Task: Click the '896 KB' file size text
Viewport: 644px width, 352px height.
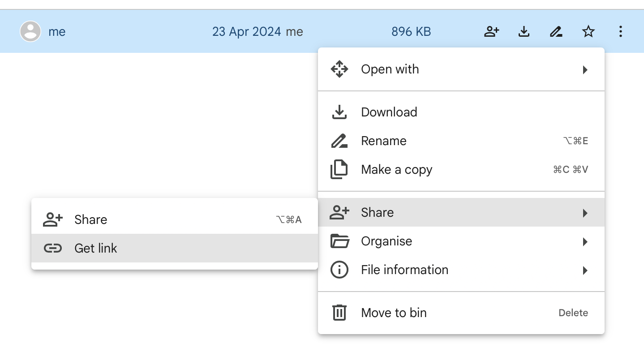Action: tap(411, 32)
